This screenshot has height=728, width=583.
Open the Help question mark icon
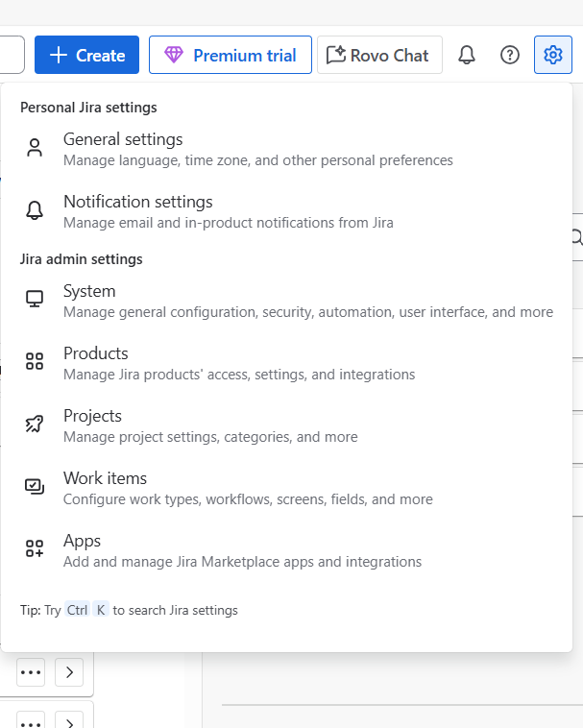tap(510, 55)
